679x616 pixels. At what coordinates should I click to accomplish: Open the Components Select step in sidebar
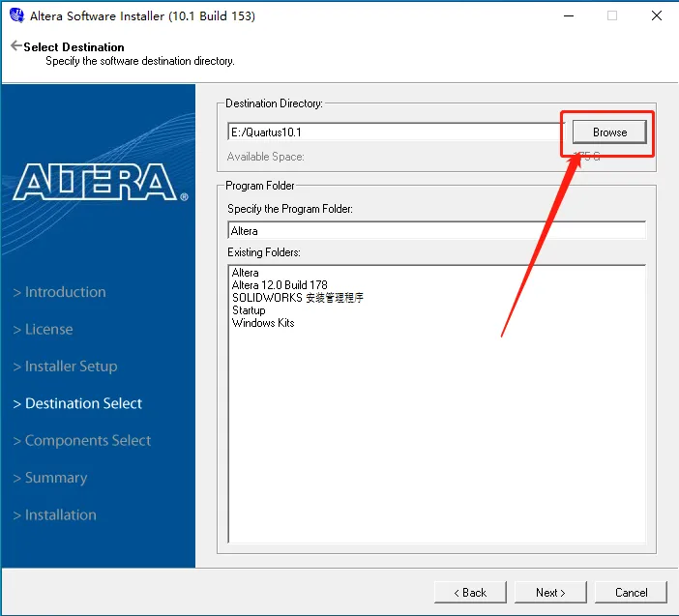point(82,440)
